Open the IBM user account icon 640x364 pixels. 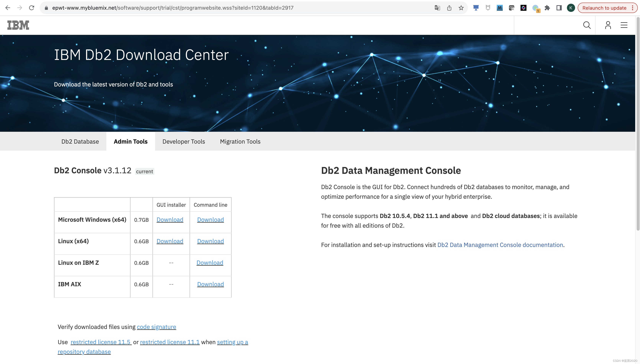coord(608,25)
